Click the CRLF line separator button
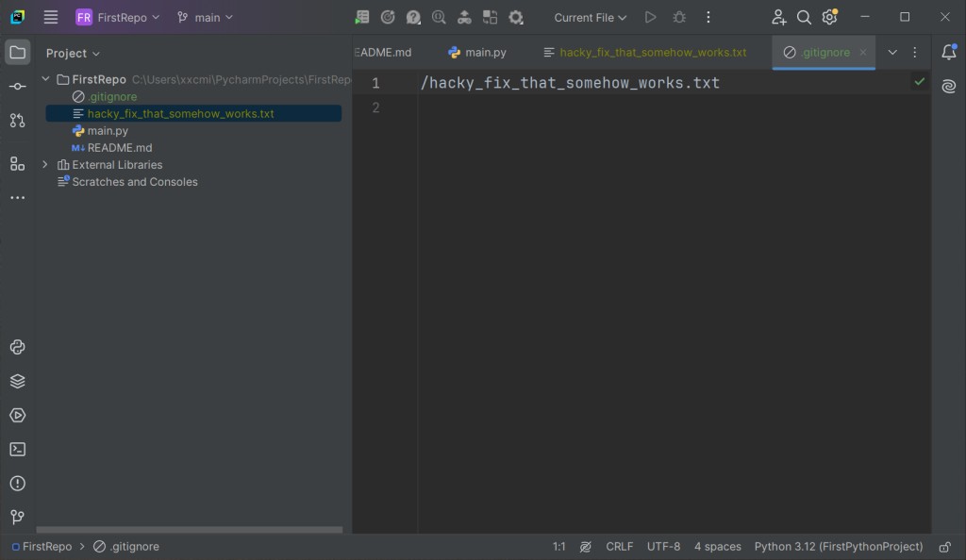Screen dimensions: 966x560 tap(620, 547)
